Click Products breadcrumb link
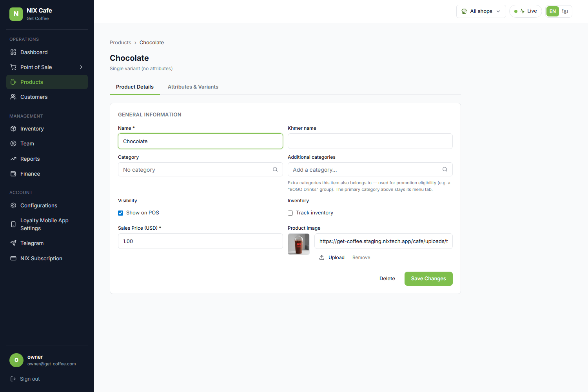This screenshot has width=588, height=392. click(x=120, y=42)
